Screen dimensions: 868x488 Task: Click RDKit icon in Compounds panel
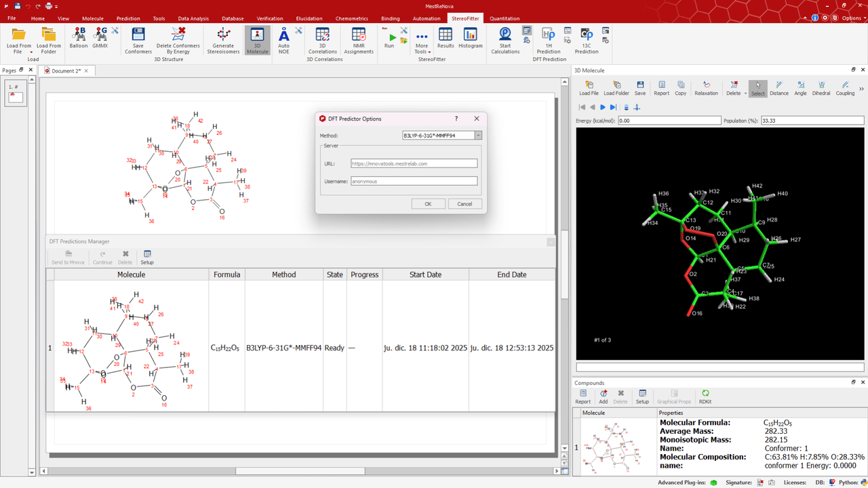coord(705,396)
